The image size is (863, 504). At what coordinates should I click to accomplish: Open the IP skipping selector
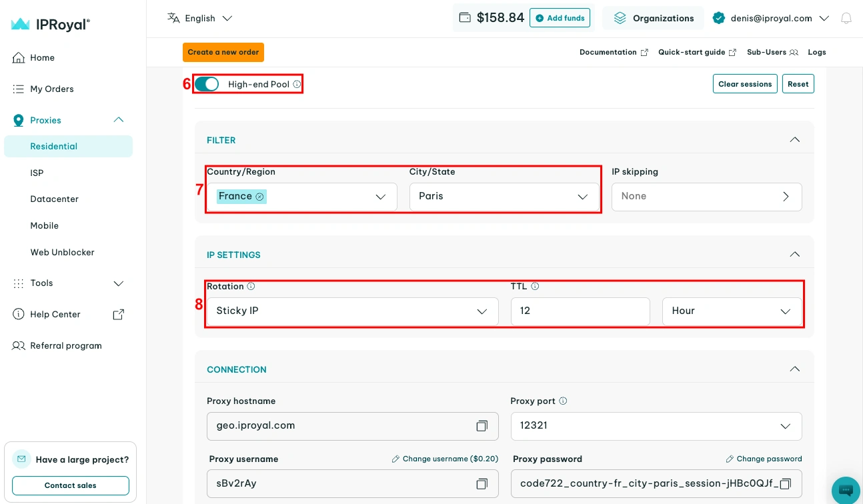[x=707, y=197]
